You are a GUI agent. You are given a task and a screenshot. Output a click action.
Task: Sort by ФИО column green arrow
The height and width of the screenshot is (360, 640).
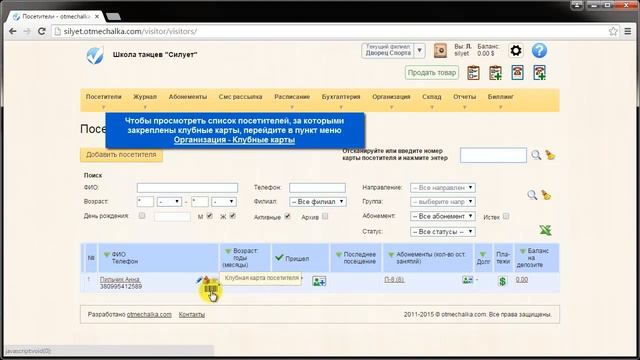click(107, 255)
